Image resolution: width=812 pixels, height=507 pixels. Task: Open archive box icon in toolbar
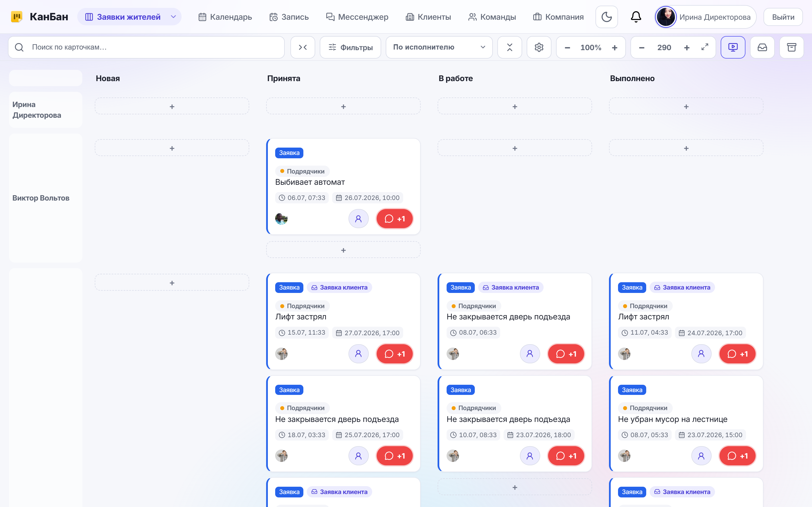pyautogui.click(x=791, y=47)
